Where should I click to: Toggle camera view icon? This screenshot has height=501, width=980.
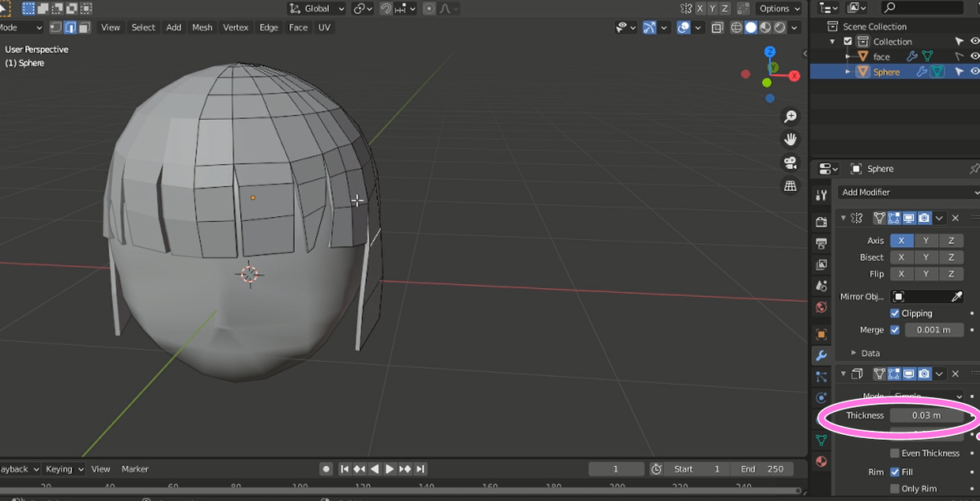click(x=790, y=162)
